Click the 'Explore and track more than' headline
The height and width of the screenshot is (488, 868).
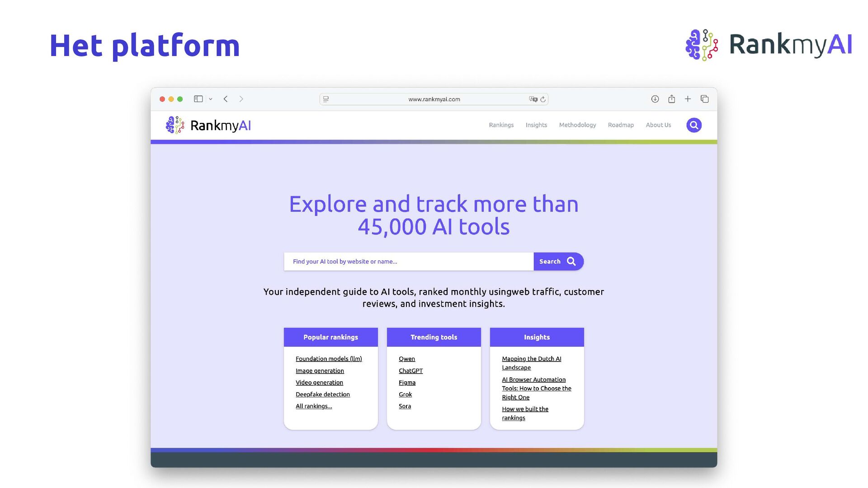(434, 215)
